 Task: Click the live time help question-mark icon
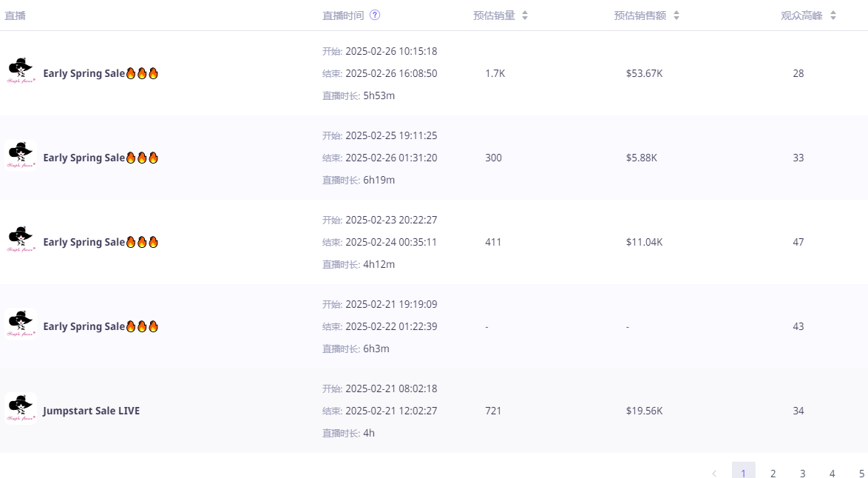point(375,15)
